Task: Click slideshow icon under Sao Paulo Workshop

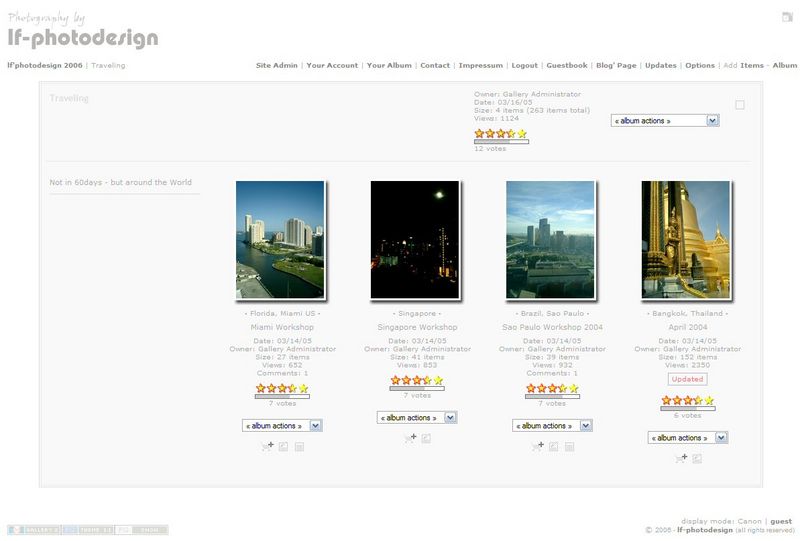Action: coord(554,447)
